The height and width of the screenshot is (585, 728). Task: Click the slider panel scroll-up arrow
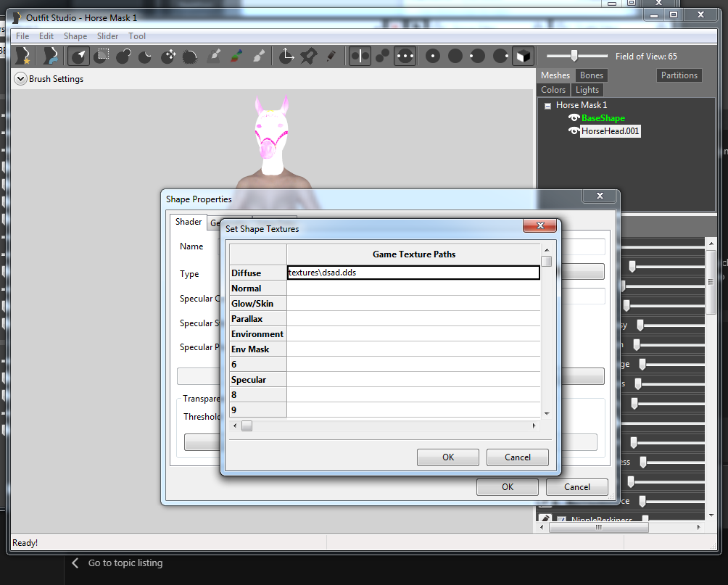pyautogui.click(x=711, y=244)
